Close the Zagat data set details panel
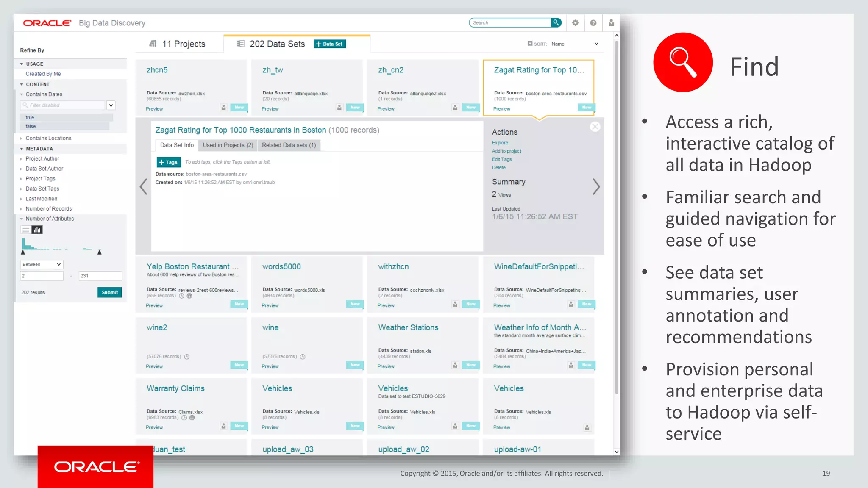The width and height of the screenshot is (868, 488). point(595,127)
